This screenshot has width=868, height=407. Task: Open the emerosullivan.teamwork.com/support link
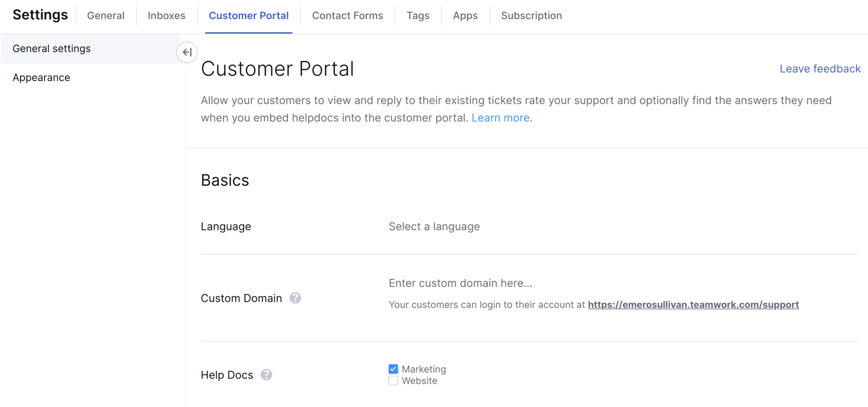[693, 305]
